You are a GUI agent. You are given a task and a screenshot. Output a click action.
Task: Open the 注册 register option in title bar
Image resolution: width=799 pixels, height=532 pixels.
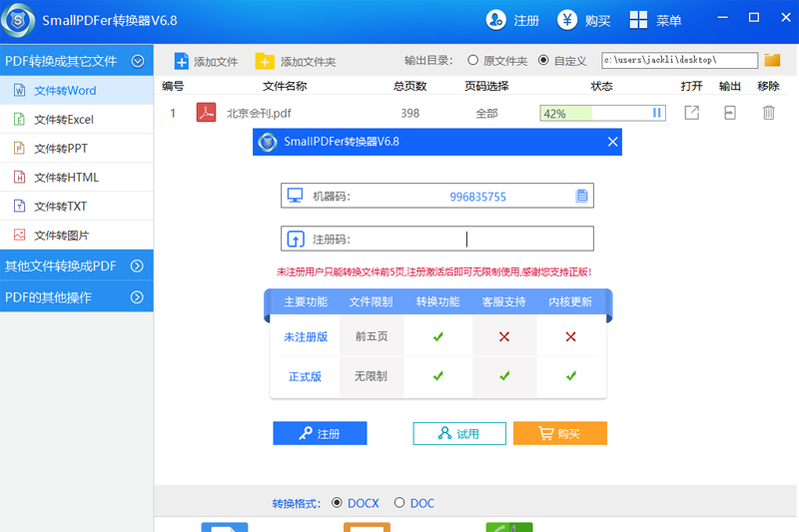(512, 20)
